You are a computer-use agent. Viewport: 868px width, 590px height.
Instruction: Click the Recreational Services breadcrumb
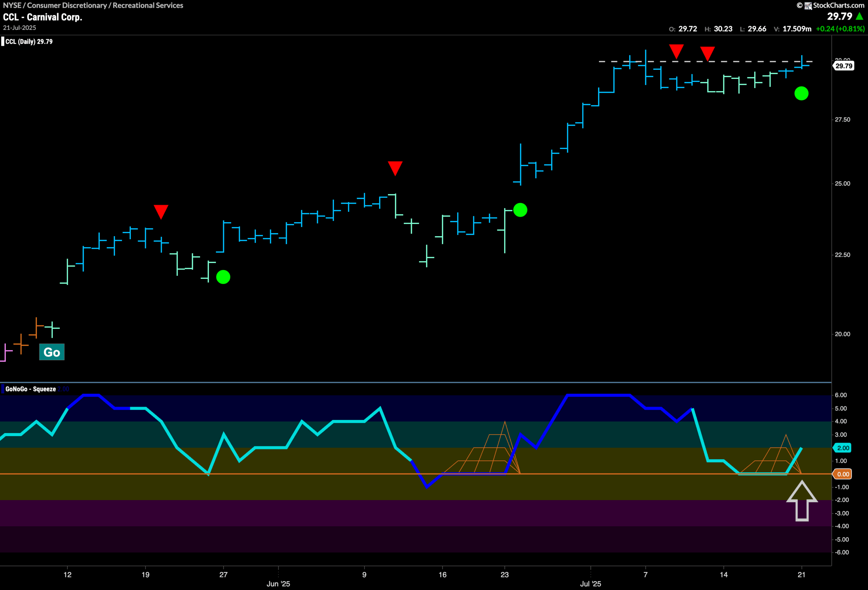coord(148,5)
